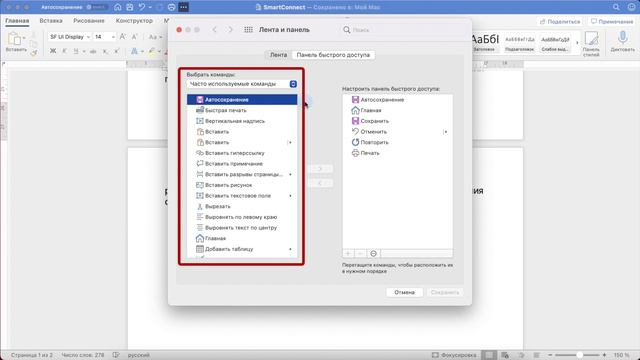
Task: Open the Главная ribbon tab
Action: coord(17,20)
